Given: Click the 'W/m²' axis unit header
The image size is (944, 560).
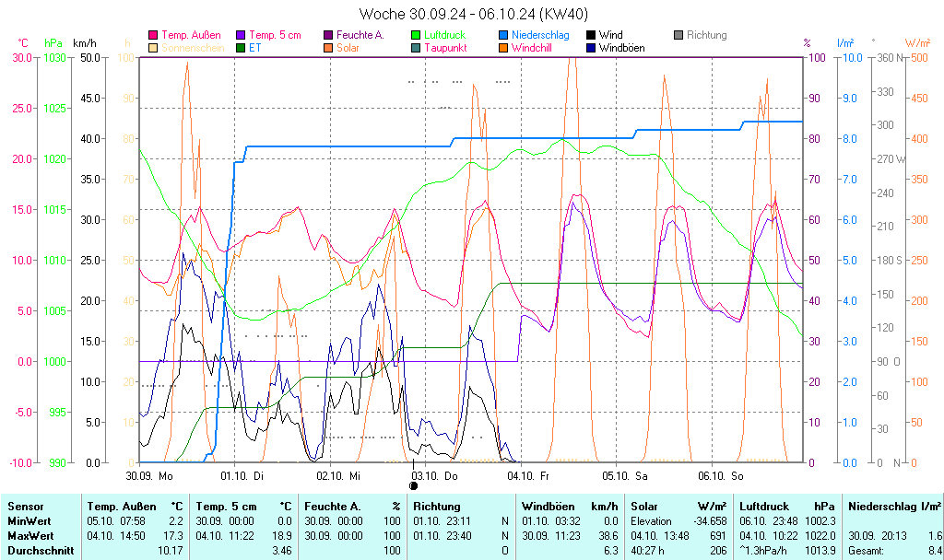Looking at the screenshot, I should pos(918,43).
